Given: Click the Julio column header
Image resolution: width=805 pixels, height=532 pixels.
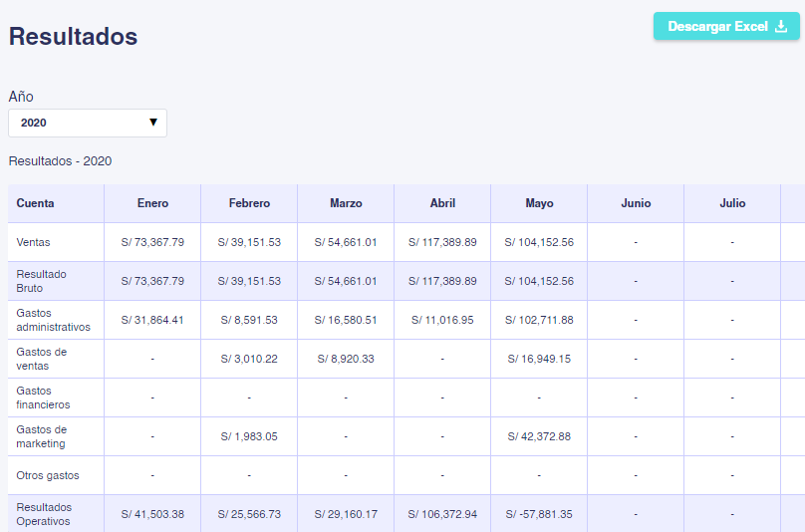Looking at the screenshot, I should [732, 203].
